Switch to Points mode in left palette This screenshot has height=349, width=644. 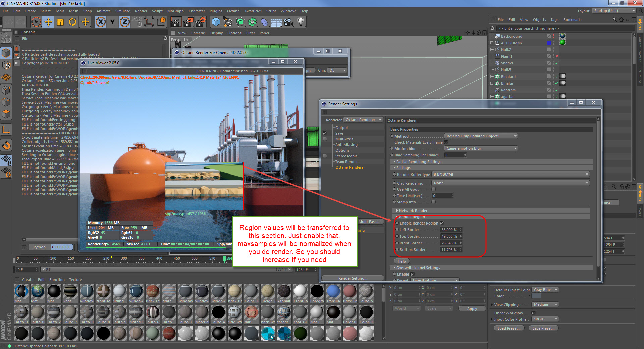(x=6, y=90)
